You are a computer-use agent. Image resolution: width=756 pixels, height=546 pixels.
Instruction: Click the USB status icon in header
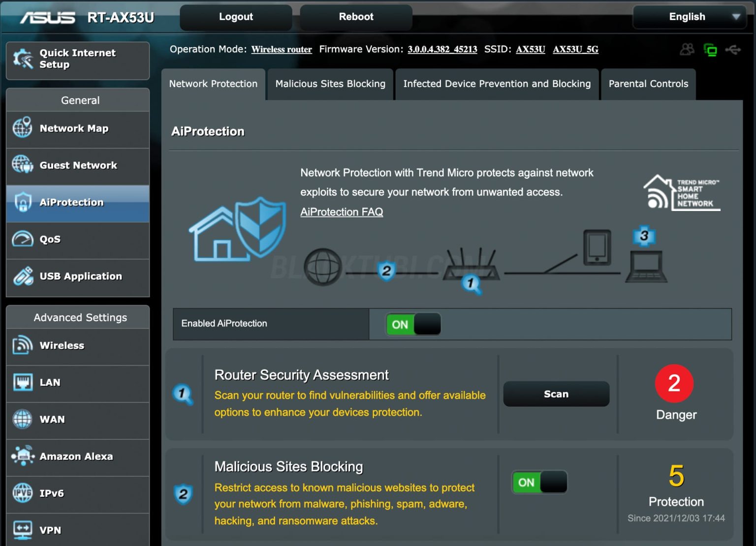click(x=734, y=49)
